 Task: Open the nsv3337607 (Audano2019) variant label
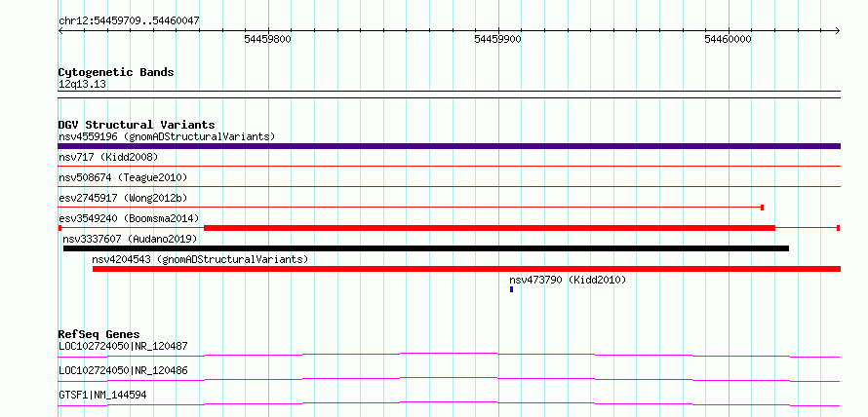(130, 239)
